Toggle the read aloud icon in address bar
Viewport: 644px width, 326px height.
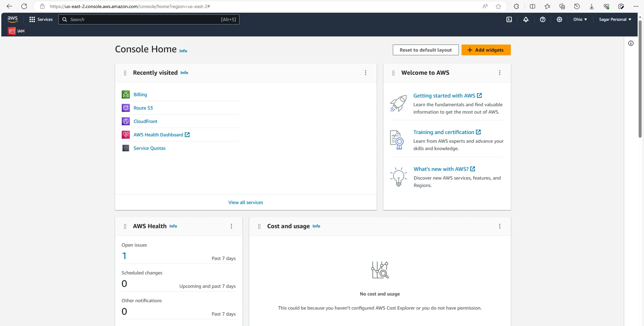(485, 6)
